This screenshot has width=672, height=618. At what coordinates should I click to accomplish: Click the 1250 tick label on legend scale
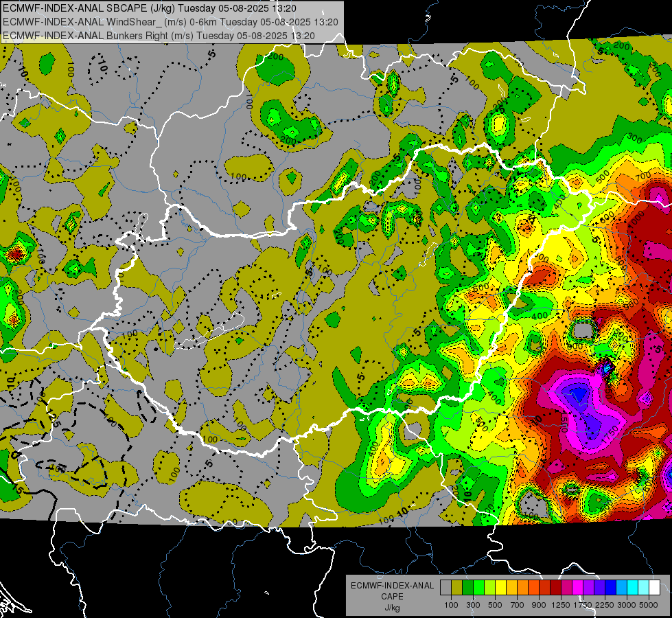tap(561, 605)
